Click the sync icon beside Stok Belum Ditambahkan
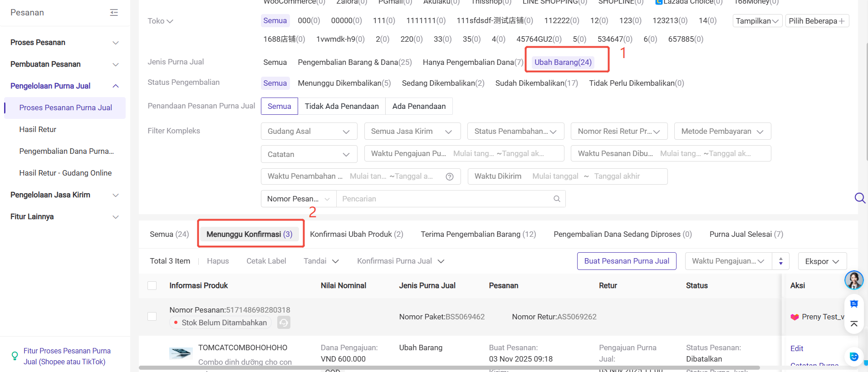868x372 pixels. pyautogui.click(x=284, y=323)
